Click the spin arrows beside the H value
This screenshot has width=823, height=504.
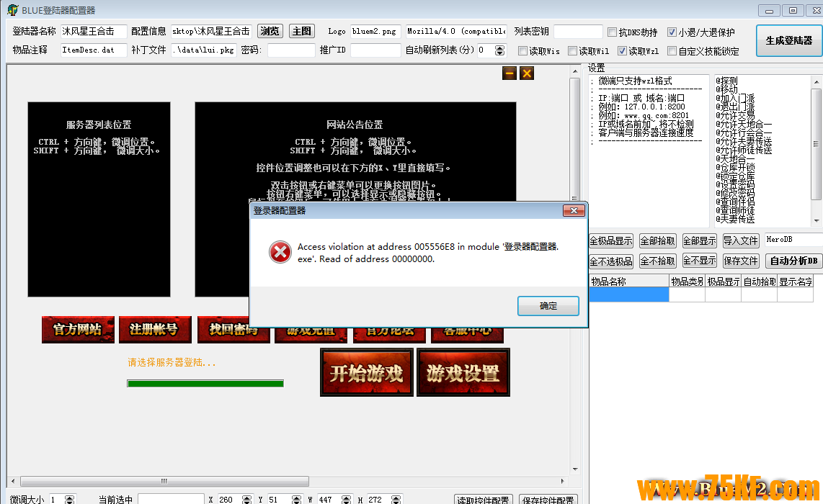[x=396, y=500]
